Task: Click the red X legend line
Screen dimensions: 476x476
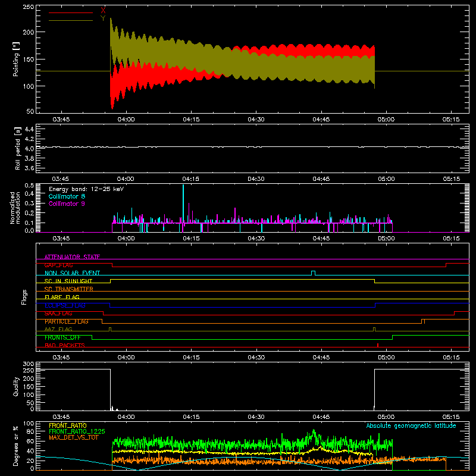Action: 71,12
